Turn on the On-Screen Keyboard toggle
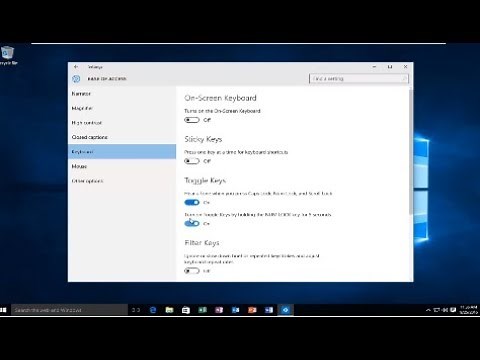This screenshot has height=360, width=480. (x=192, y=120)
